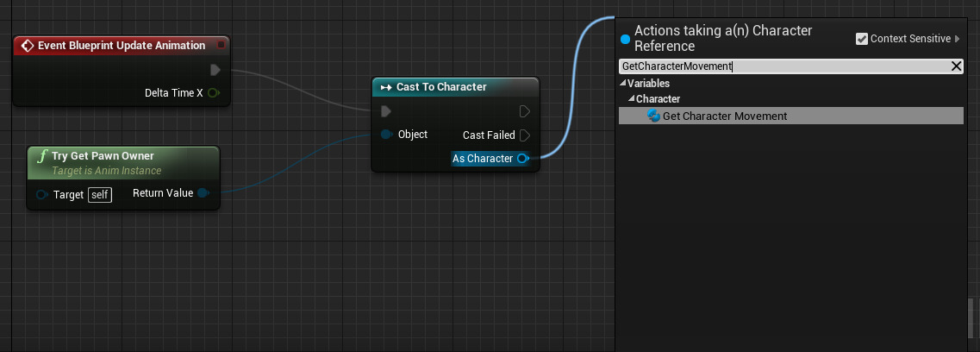
Task: Click the Return Value output pin
Action: tap(203, 193)
